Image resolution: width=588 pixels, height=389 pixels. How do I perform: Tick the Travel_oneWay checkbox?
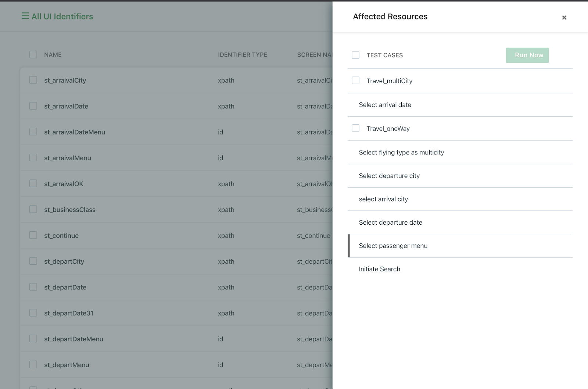[355, 128]
